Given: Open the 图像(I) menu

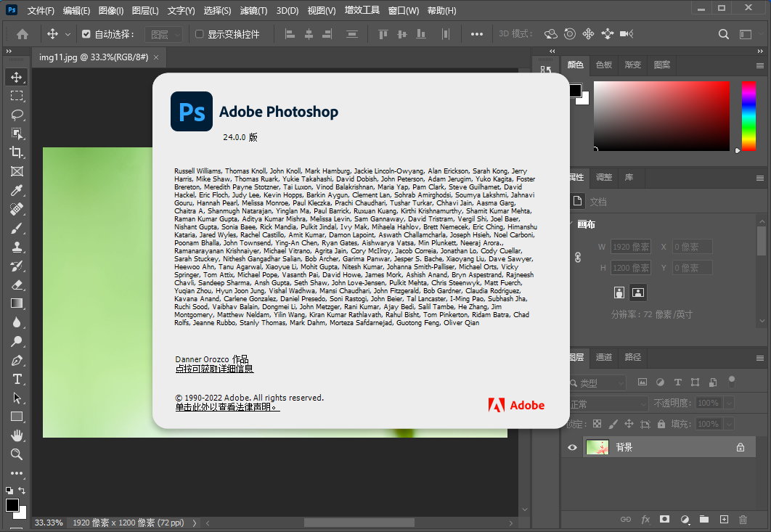Looking at the screenshot, I should [110, 10].
